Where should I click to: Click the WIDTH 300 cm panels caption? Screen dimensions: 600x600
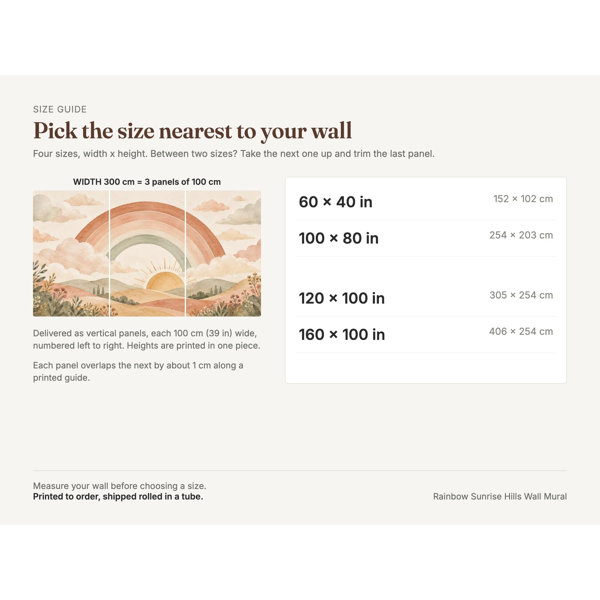(x=147, y=182)
